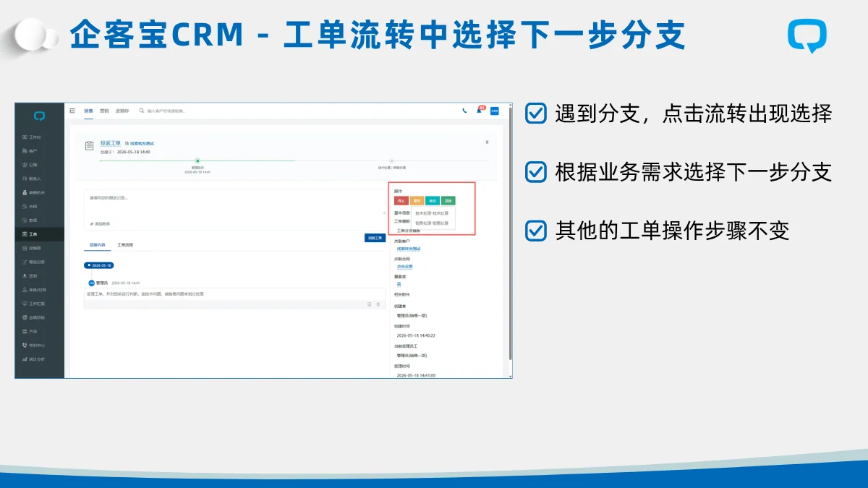The width and height of the screenshot is (868, 488).
Task: Click the search magnifier icon
Action: pyautogui.click(x=142, y=111)
